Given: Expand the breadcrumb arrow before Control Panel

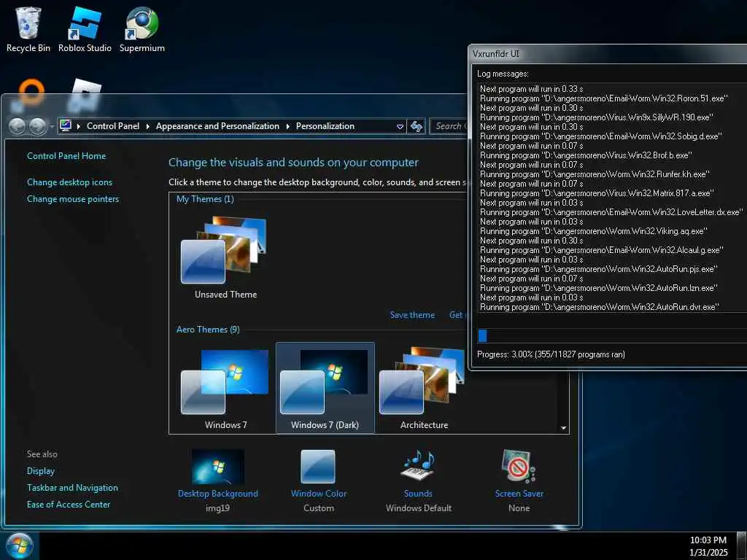Looking at the screenshot, I should [79, 126].
